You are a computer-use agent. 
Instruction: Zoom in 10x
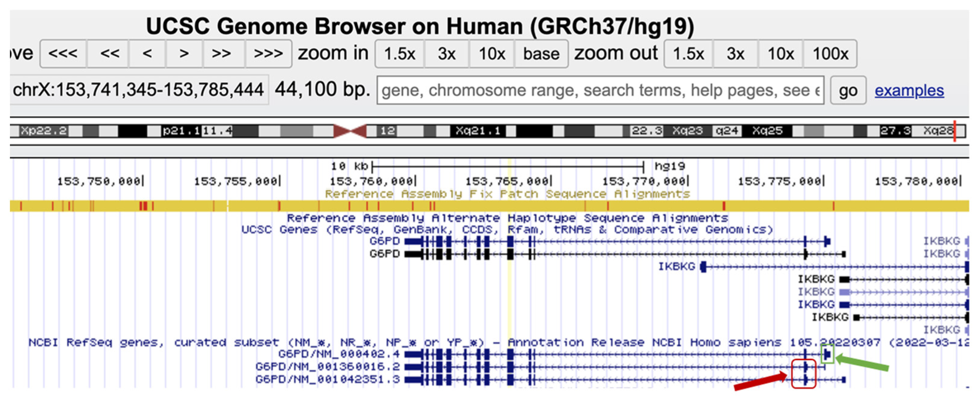pyautogui.click(x=492, y=54)
